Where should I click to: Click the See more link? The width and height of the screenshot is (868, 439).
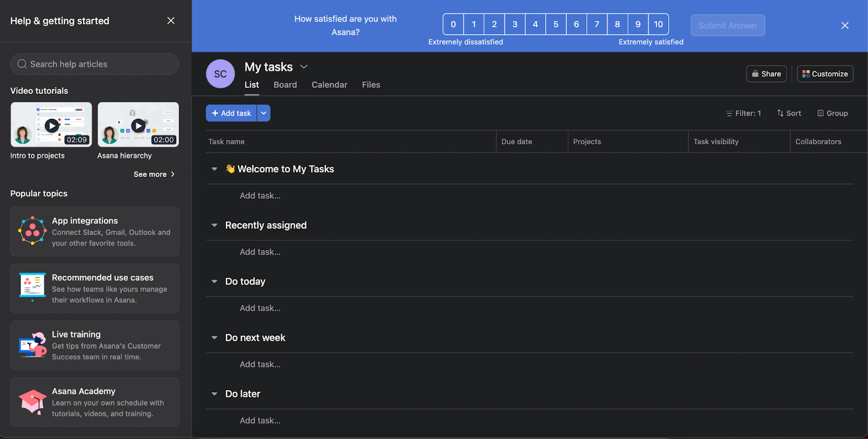tap(154, 174)
